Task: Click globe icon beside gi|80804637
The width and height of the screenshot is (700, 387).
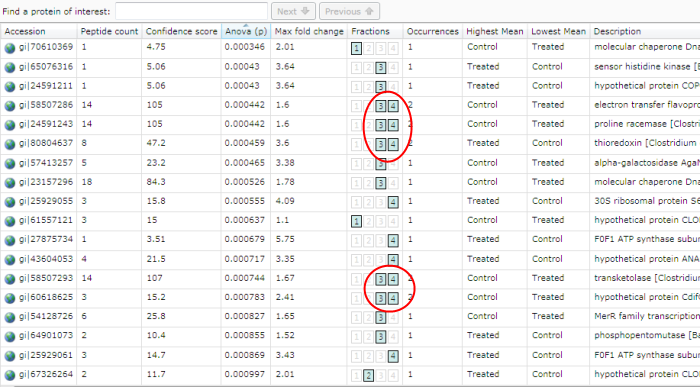Action: [x=10, y=145]
